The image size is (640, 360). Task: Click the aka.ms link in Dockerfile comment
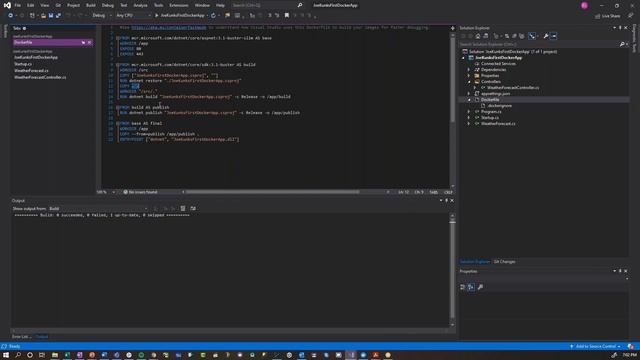[169, 27]
